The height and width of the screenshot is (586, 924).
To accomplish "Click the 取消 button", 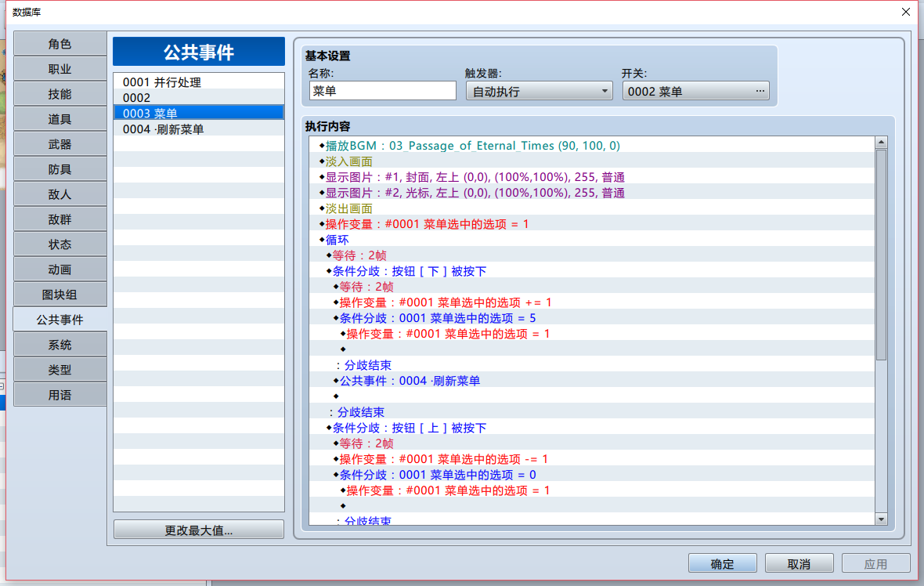I will coord(799,563).
